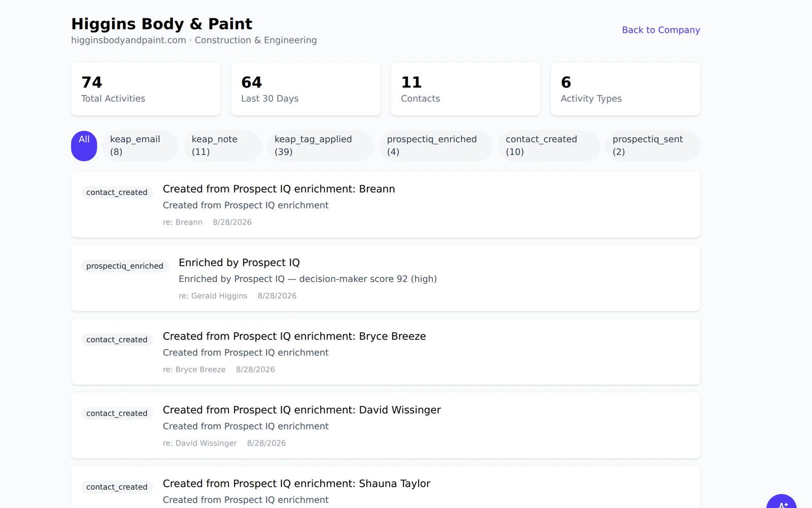Screen dimensions: 812x508
Task: Open the Bryce Breeze enrichment activity title
Action: (x=294, y=336)
